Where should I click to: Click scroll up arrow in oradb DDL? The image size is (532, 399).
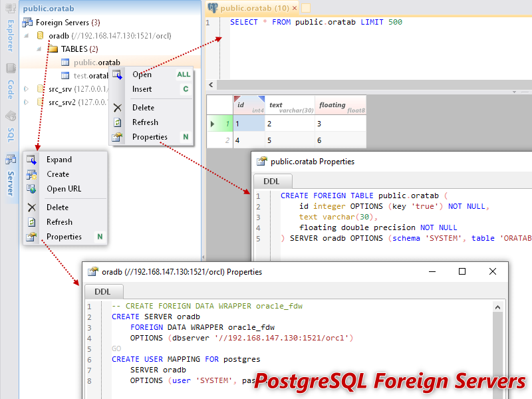(x=497, y=307)
